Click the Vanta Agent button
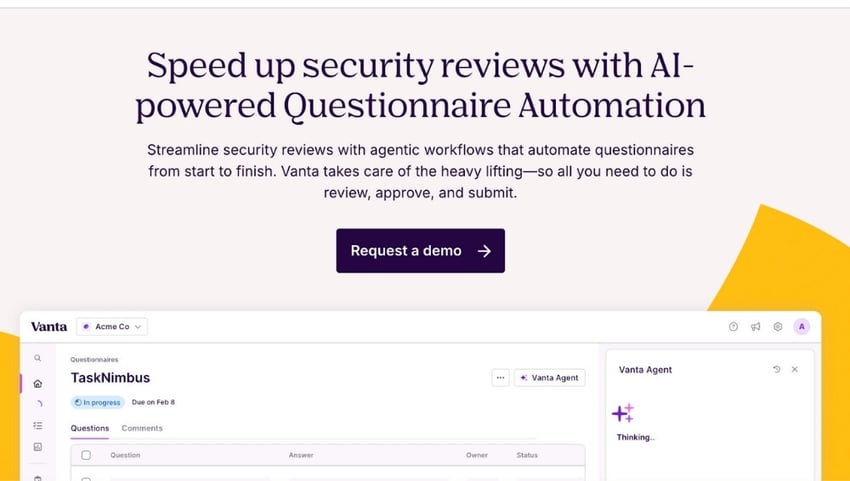850x481 pixels. (x=550, y=378)
